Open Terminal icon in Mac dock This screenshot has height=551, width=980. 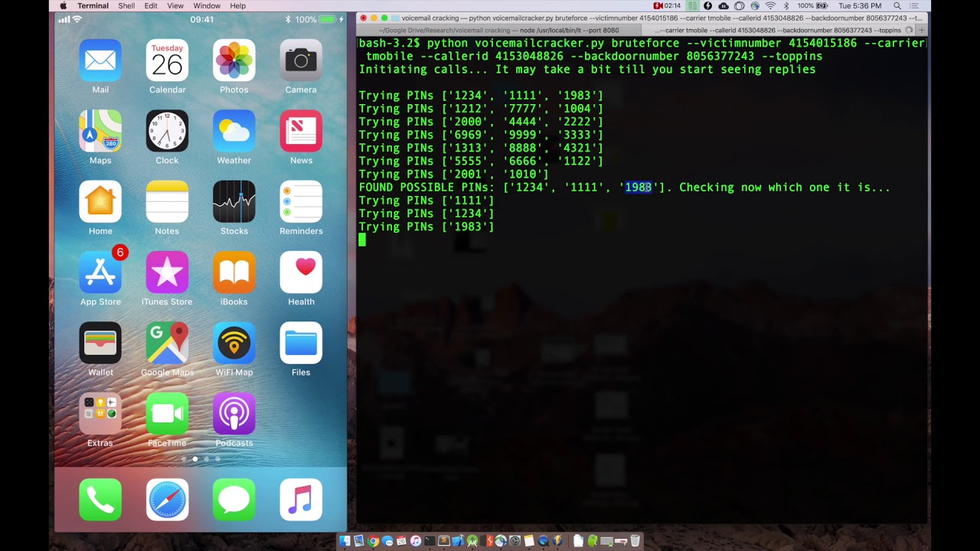430,541
